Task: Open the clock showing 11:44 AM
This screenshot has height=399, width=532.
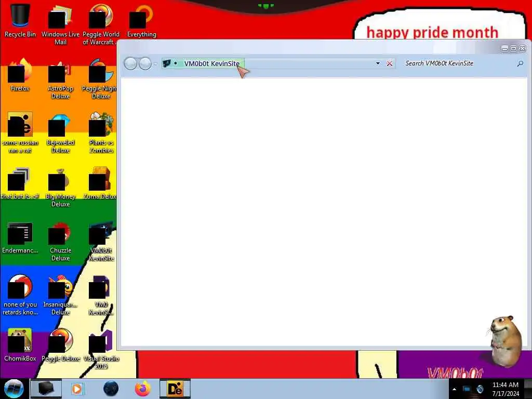Action: [506, 389]
